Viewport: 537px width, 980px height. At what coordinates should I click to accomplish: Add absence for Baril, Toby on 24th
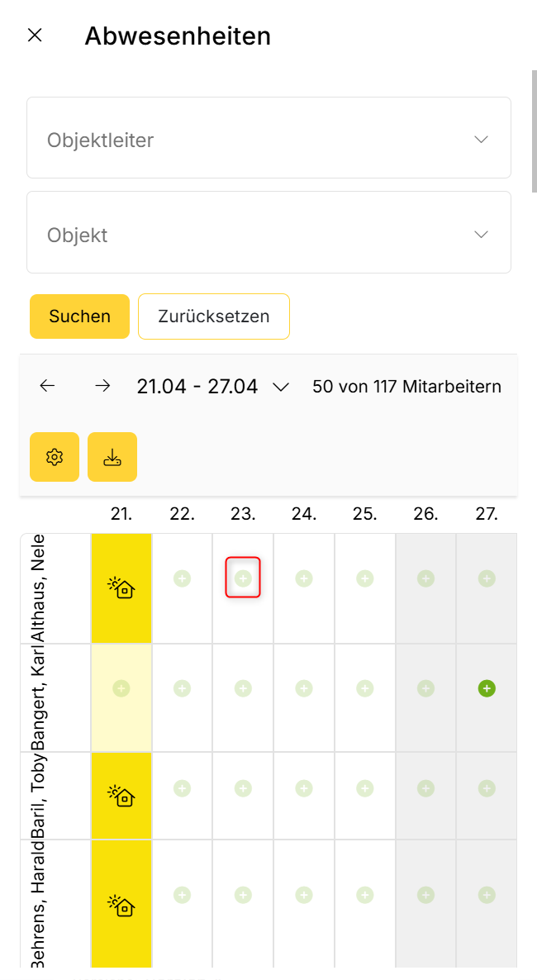[304, 788]
